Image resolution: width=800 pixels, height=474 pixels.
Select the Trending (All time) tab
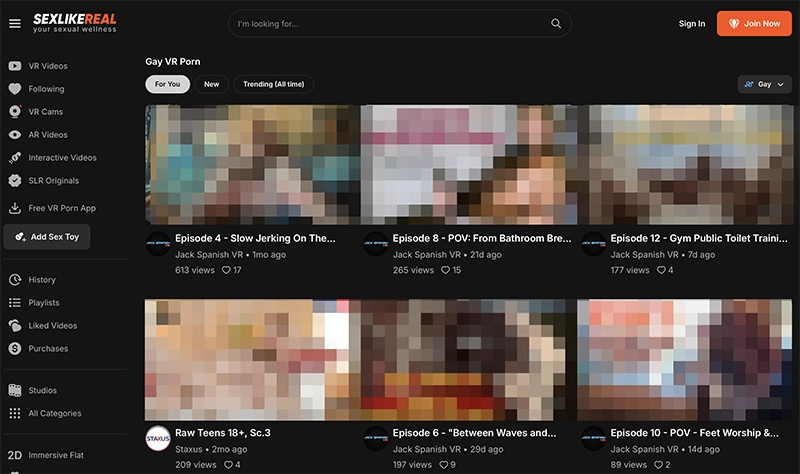point(273,85)
